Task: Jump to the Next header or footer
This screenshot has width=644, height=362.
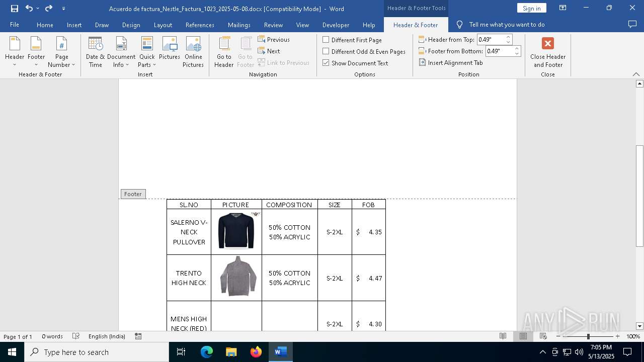Action: pyautogui.click(x=269, y=51)
